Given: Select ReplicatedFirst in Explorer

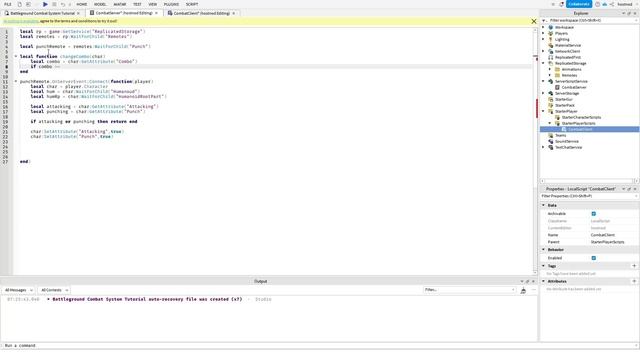Looking at the screenshot, I should (x=568, y=58).
